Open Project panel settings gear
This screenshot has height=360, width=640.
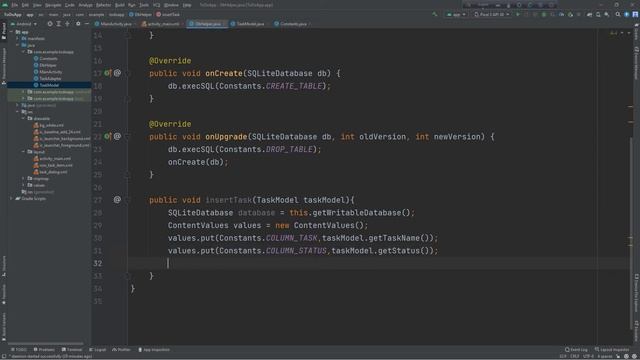coord(78,24)
